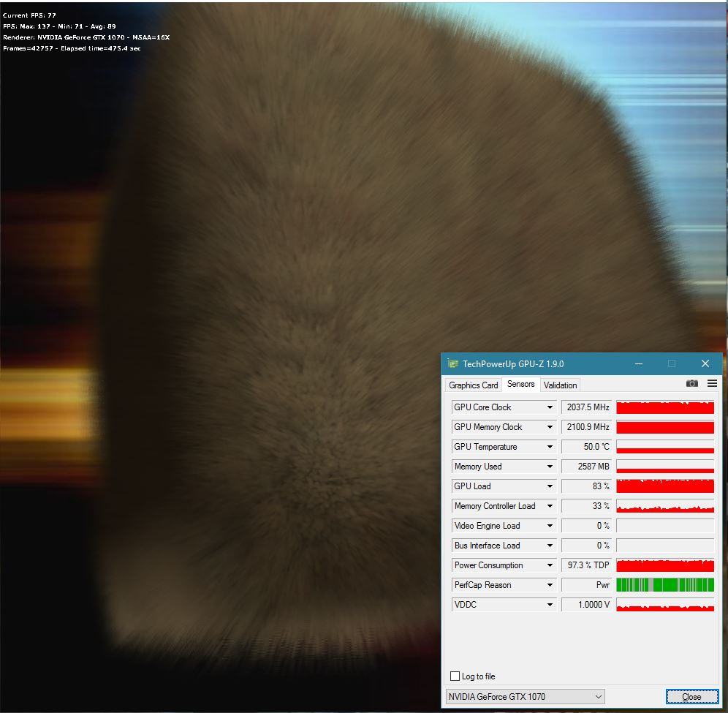Expand the Bus Interface Load dropdown arrow

pyautogui.click(x=550, y=546)
